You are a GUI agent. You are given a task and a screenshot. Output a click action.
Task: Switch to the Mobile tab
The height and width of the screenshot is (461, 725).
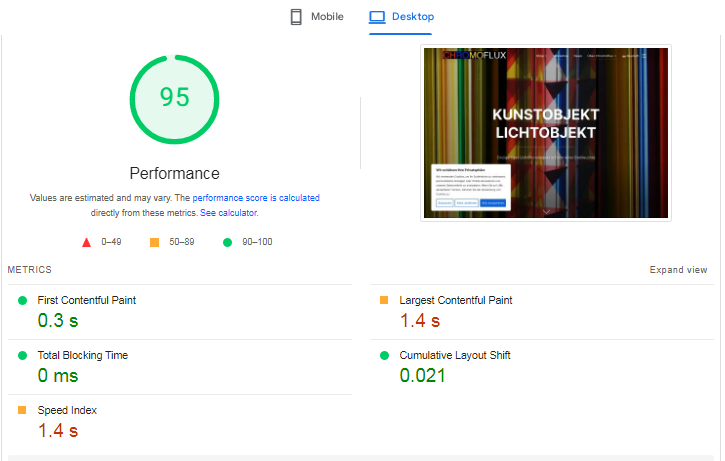[x=317, y=17]
